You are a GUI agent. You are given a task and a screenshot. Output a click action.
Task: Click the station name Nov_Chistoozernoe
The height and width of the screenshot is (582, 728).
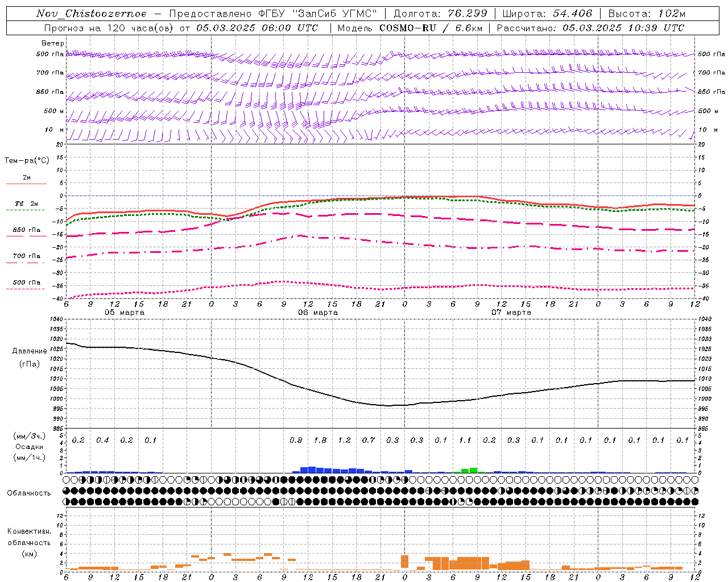coord(91,14)
